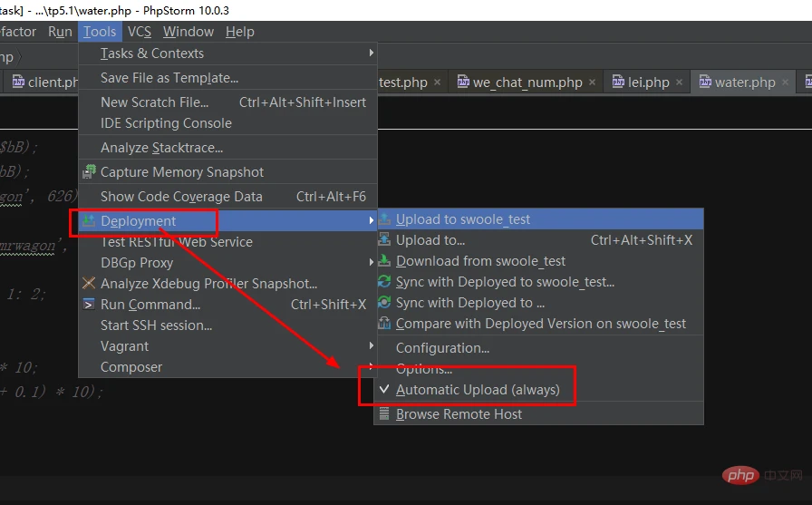Click the Analyze Xdebug Profiler Snapshot icon
The width and height of the screenshot is (812, 505).
(89, 283)
